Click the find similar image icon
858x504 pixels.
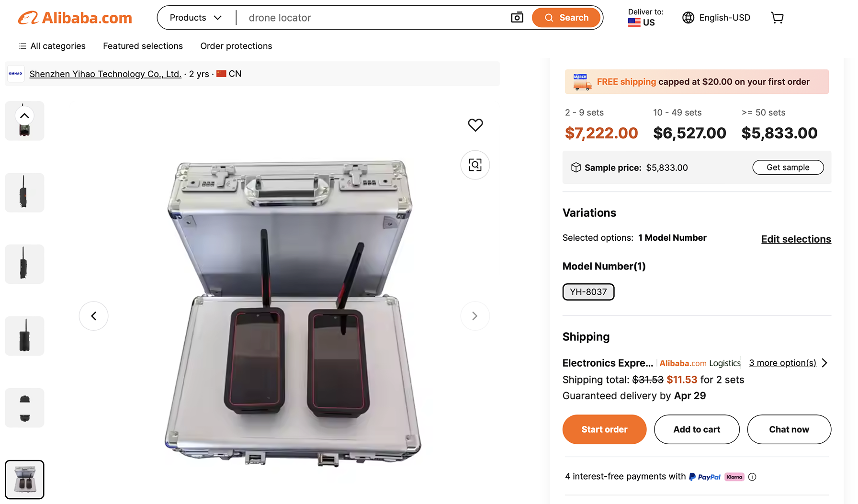coord(475,165)
